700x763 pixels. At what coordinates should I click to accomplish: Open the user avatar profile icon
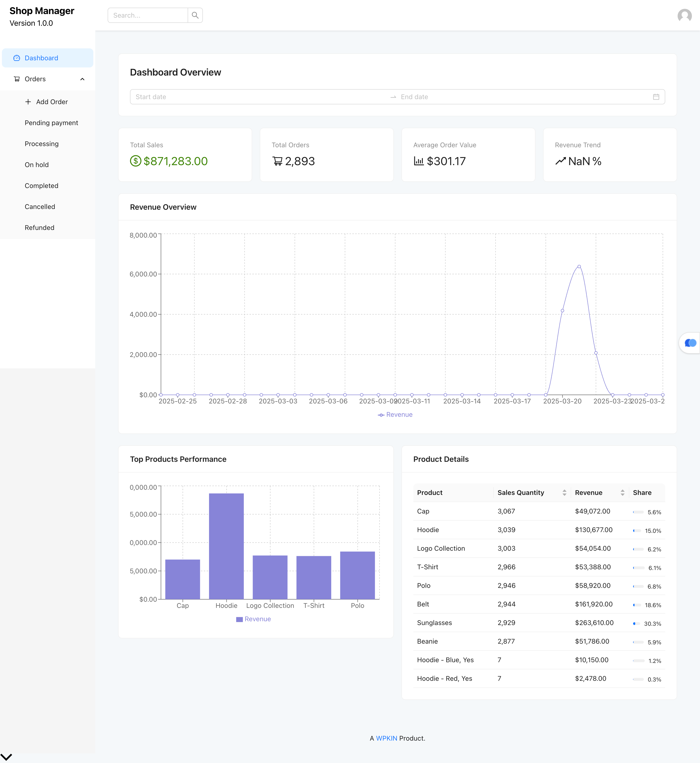tap(684, 15)
